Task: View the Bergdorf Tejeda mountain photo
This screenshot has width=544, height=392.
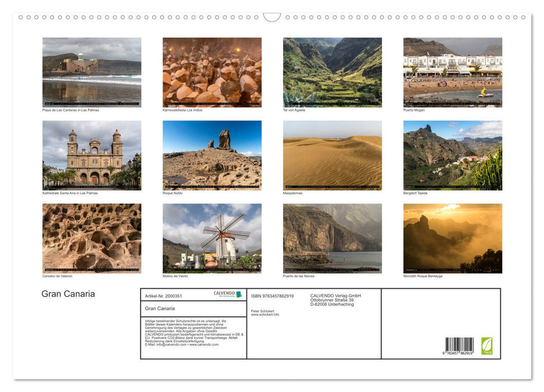Action: [x=453, y=155]
